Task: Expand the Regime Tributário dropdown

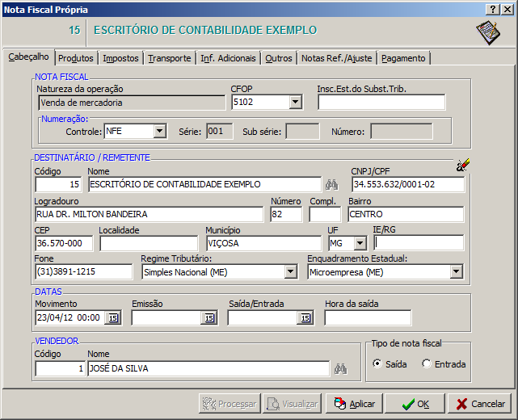Action: click(x=290, y=272)
